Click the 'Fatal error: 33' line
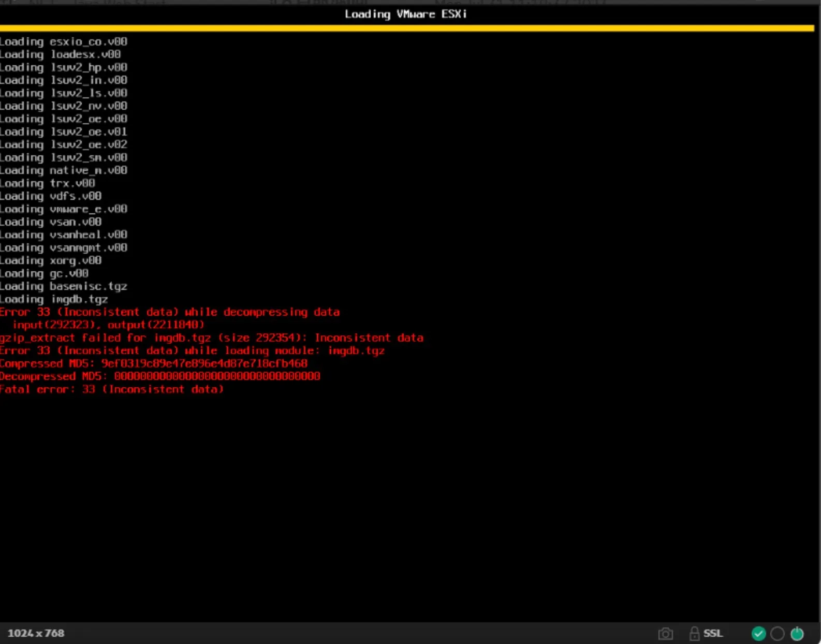821x644 pixels. click(x=112, y=389)
